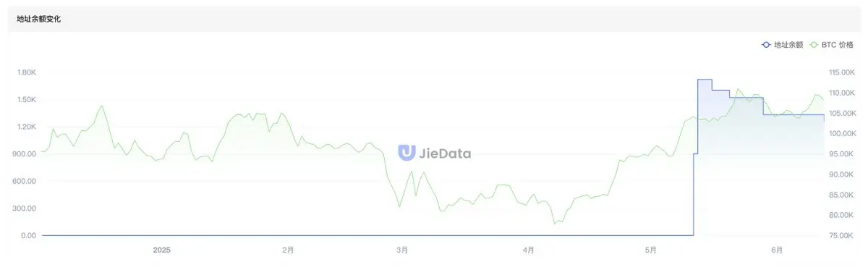Click the 900.00 label on the left axis
The width and height of the screenshot is (868, 270).
point(26,154)
